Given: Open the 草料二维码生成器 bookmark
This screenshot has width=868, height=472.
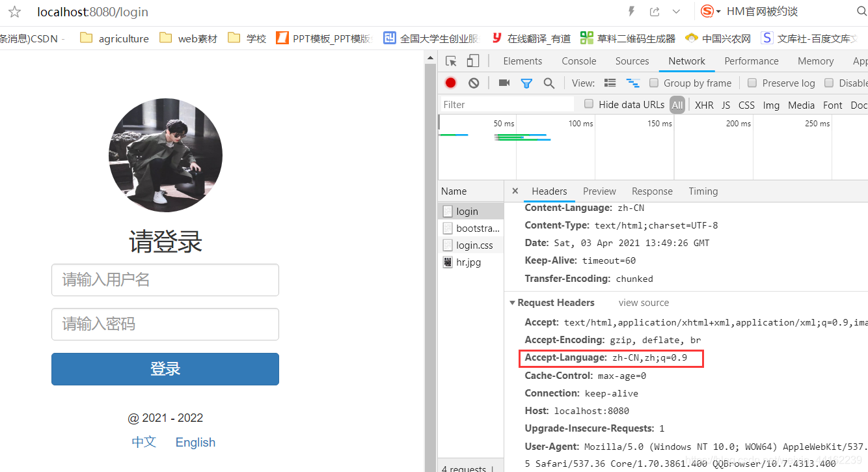Looking at the screenshot, I should (x=628, y=38).
